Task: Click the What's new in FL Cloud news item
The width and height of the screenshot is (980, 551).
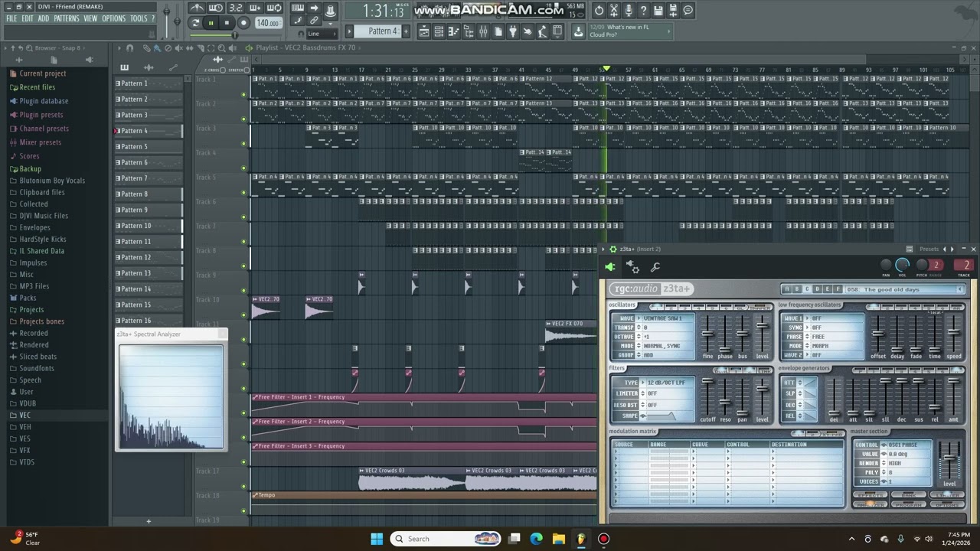Action: pos(631,31)
